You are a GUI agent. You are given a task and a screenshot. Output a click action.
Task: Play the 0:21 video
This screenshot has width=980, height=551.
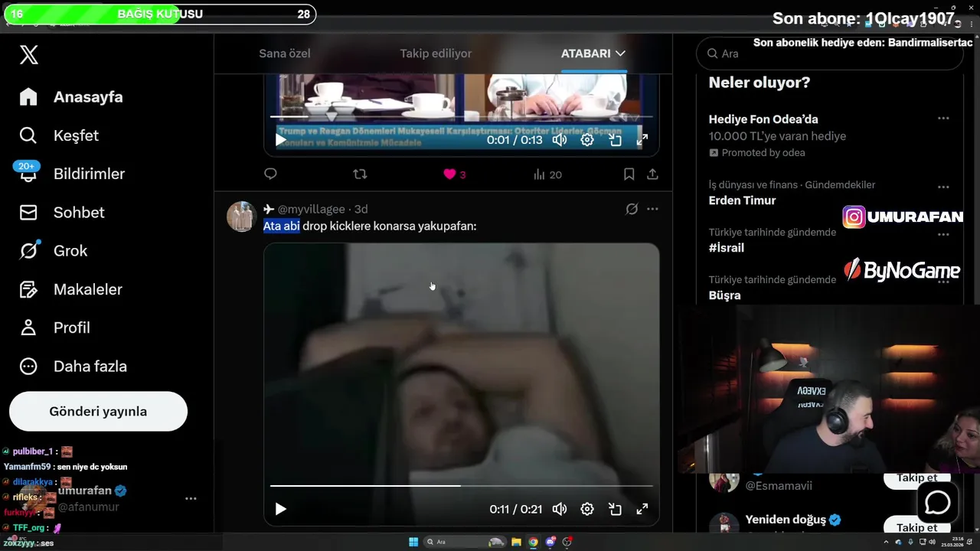pos(281,509)
